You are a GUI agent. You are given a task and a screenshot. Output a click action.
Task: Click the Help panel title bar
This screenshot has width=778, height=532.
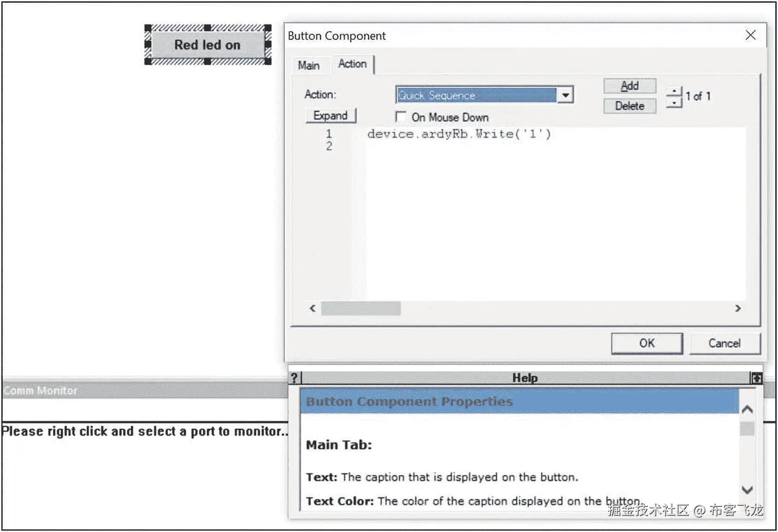click(525, 378)
